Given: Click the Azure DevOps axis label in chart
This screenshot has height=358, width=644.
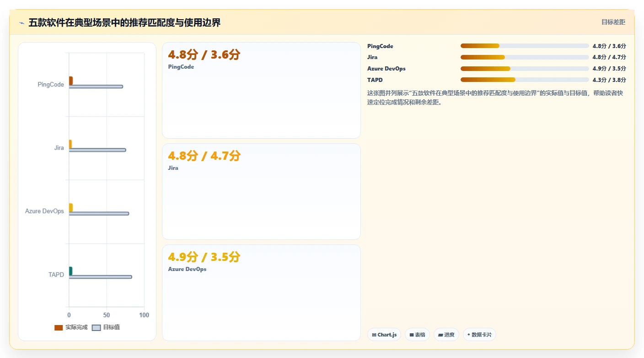Looking at the screenshot, I should 44,211.
